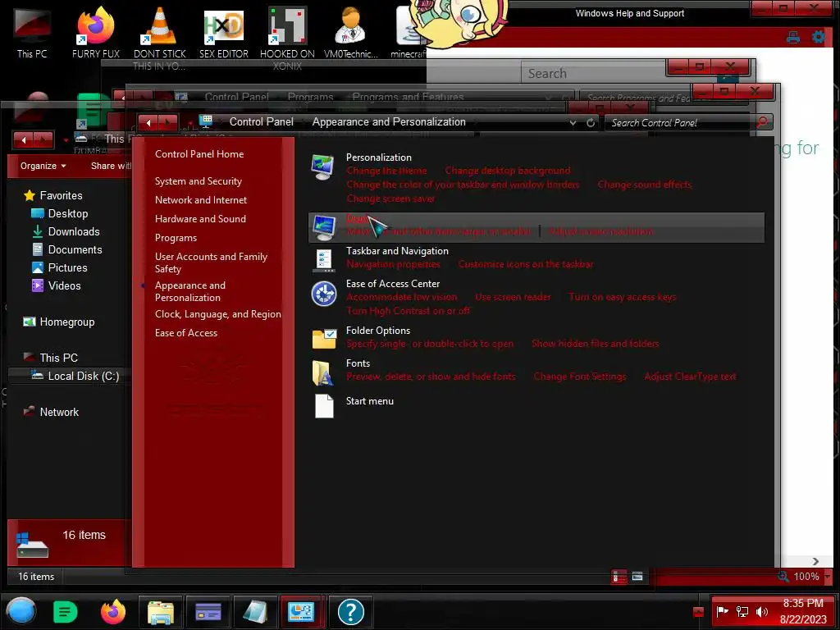Click the print icon in Help and Support
840x630 pixels.
pos(793,38)
